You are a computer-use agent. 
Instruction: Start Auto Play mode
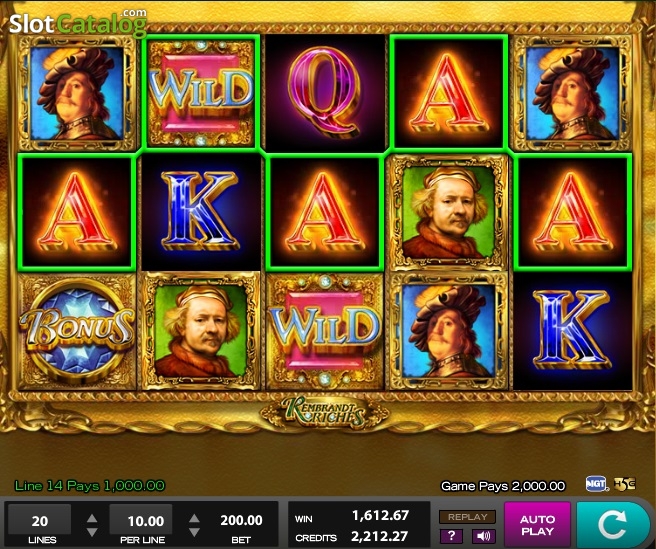click(x=537, y=525)
